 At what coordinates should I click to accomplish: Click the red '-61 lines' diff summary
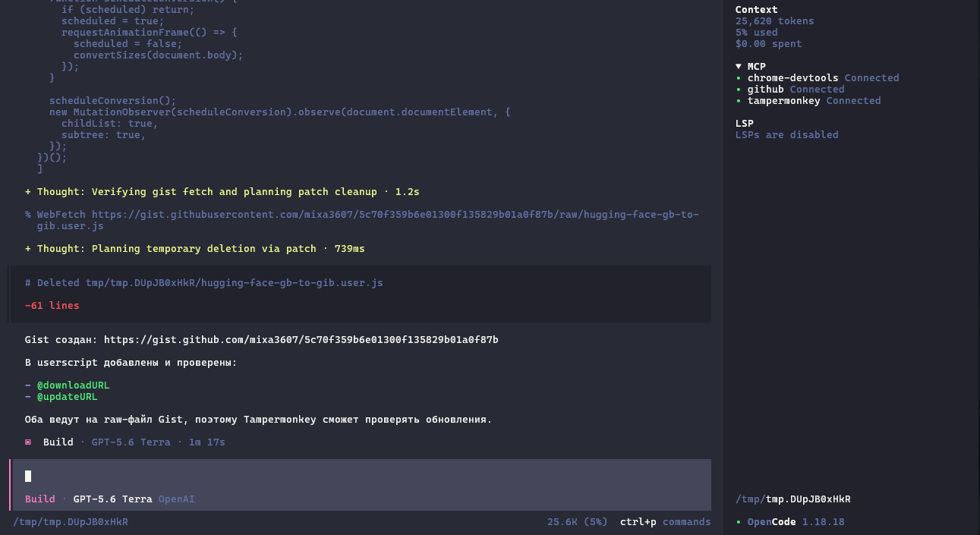pyautogui.click(x=52, y=306)
